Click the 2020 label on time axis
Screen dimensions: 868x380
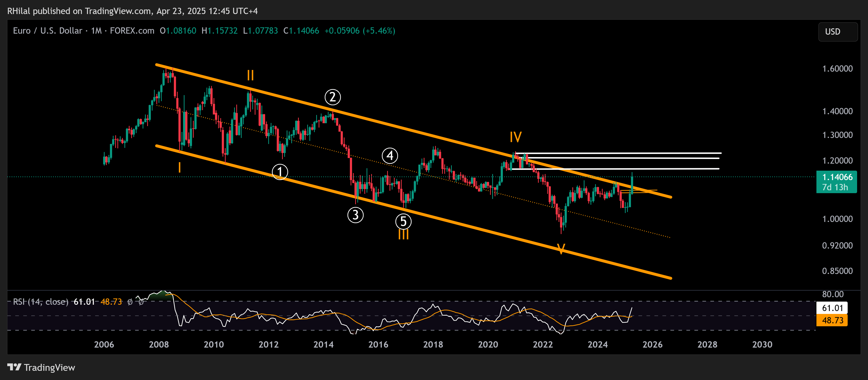[x=488, y=344]
